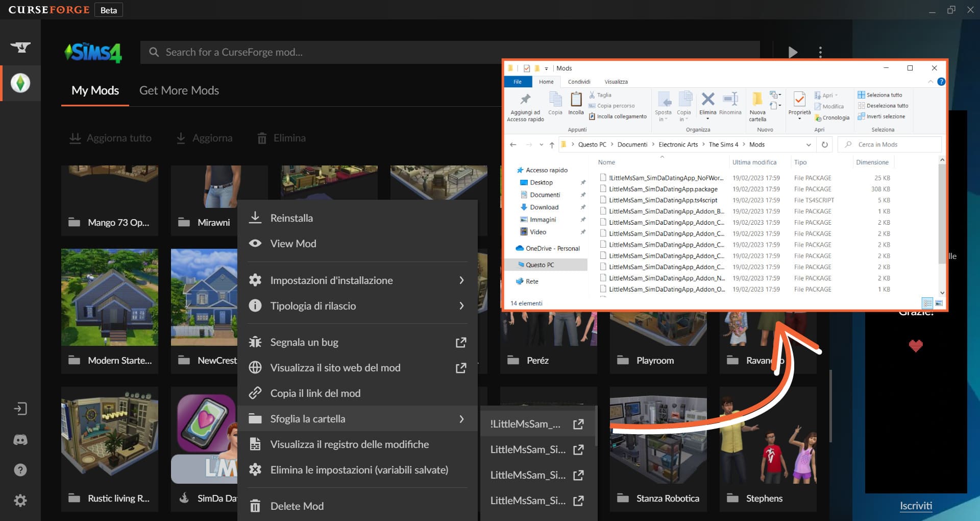This screenshot has height=521, width=980.
Task: Click Explorer back arrow button
Action: (x=513, y=145)
